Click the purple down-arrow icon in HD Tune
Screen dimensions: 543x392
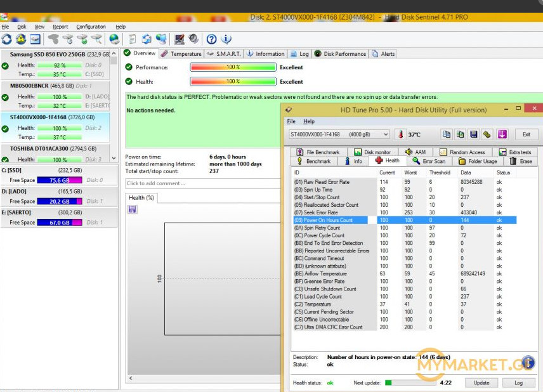pos(502,134)
